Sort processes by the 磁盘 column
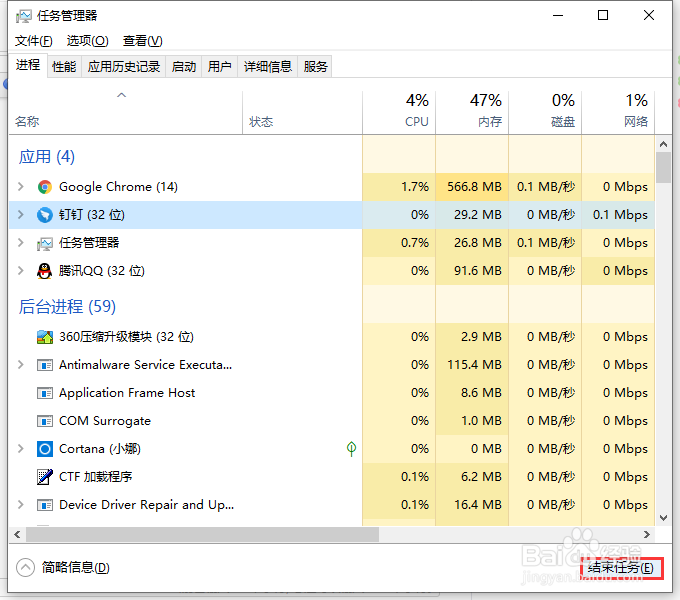680x600 pixels. point(545,113)
